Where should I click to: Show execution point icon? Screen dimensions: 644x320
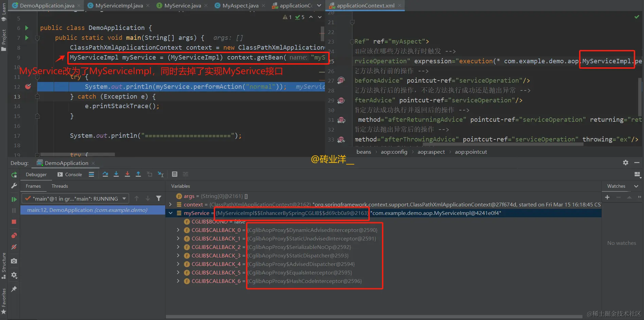point(91,174)
